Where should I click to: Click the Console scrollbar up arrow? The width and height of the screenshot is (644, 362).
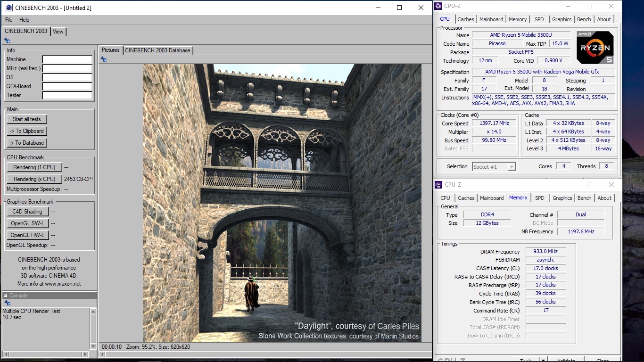point(93,312)
